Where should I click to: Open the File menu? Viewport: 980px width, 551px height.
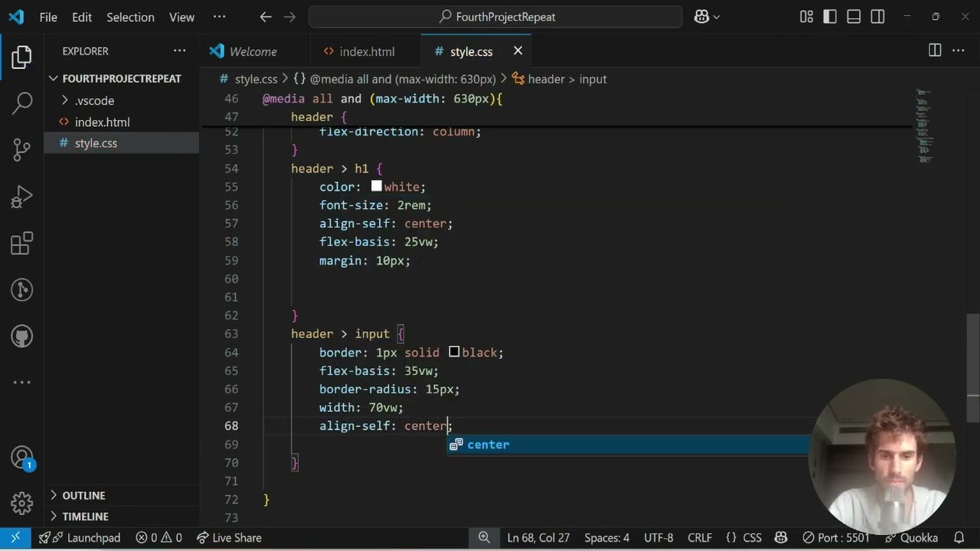[48, 17]
